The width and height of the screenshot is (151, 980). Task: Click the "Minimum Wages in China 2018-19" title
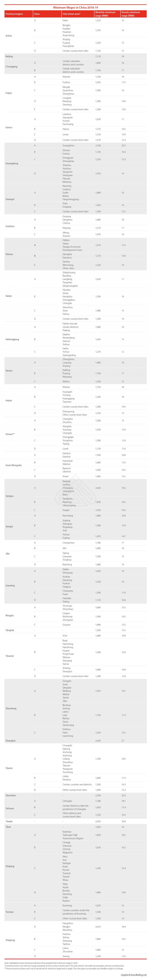pos(75,7)
